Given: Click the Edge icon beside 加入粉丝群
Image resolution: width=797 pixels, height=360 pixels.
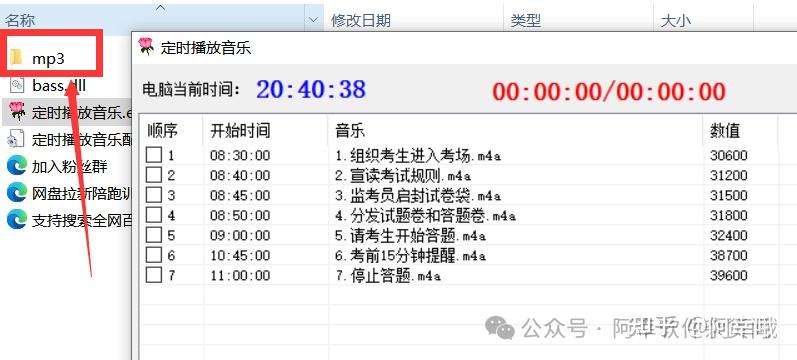Looking at the screenshot, I should pos(17,166).
